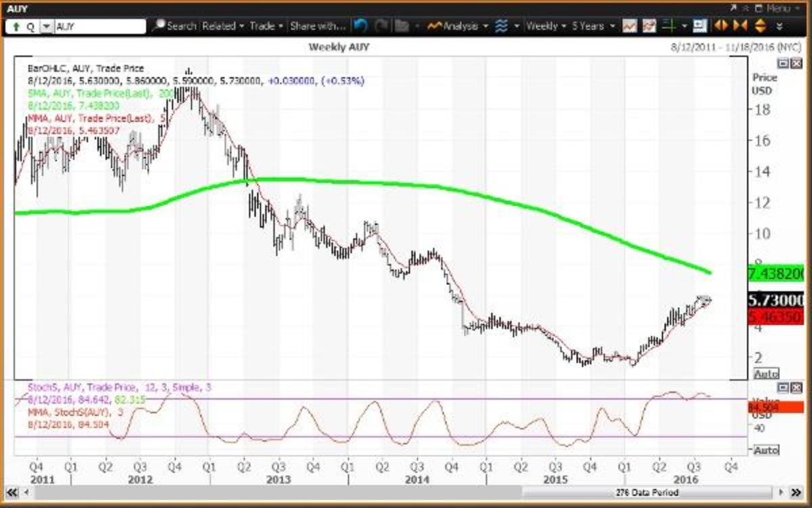Click the scrollbar single left arrow

[x=26, y=492]
